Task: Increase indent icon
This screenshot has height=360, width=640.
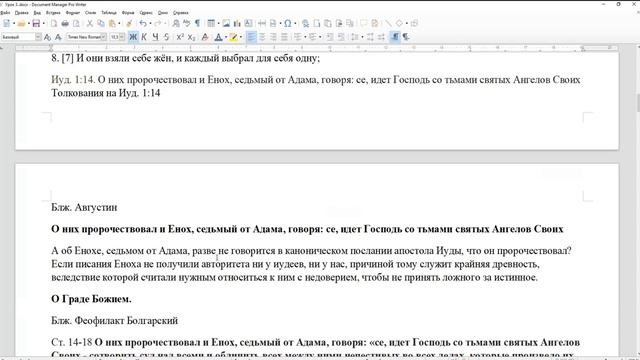Action: [329, 37]
